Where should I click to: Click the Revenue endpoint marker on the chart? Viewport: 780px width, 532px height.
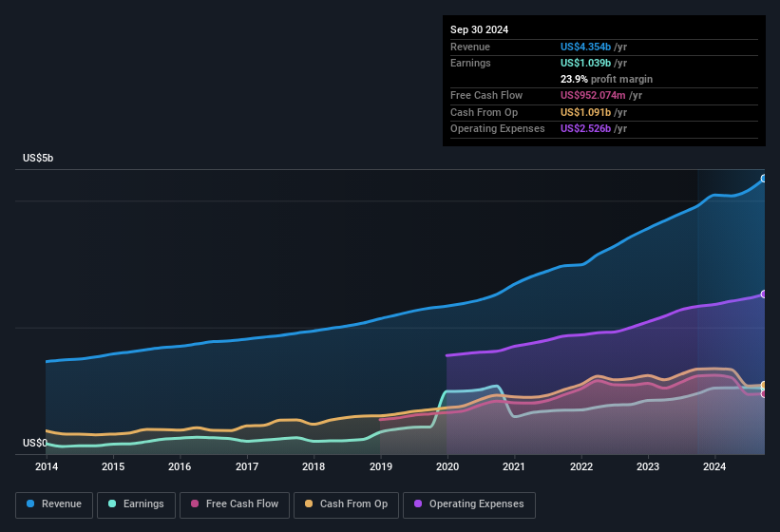(x=764, y=179)
